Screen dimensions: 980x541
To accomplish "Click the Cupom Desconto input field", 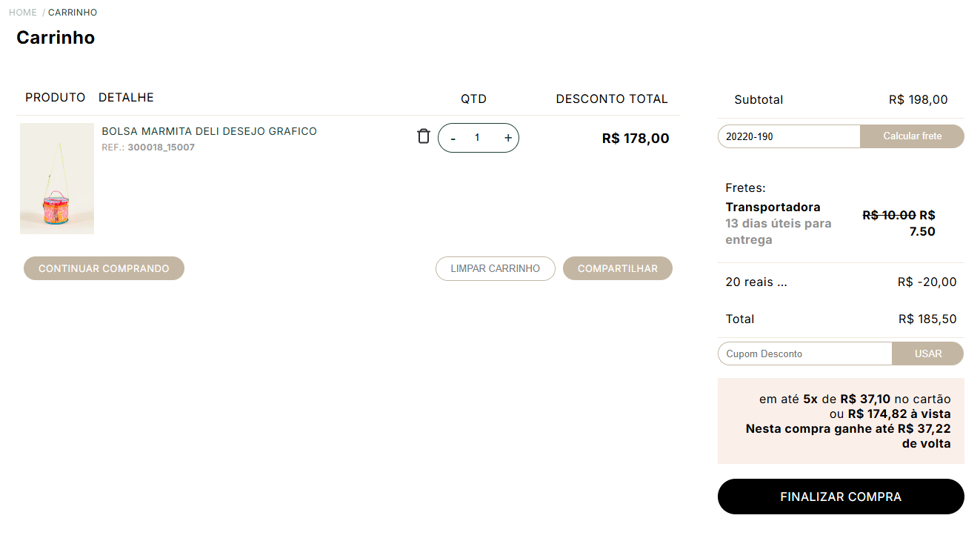I will click(x=805, y=354).
